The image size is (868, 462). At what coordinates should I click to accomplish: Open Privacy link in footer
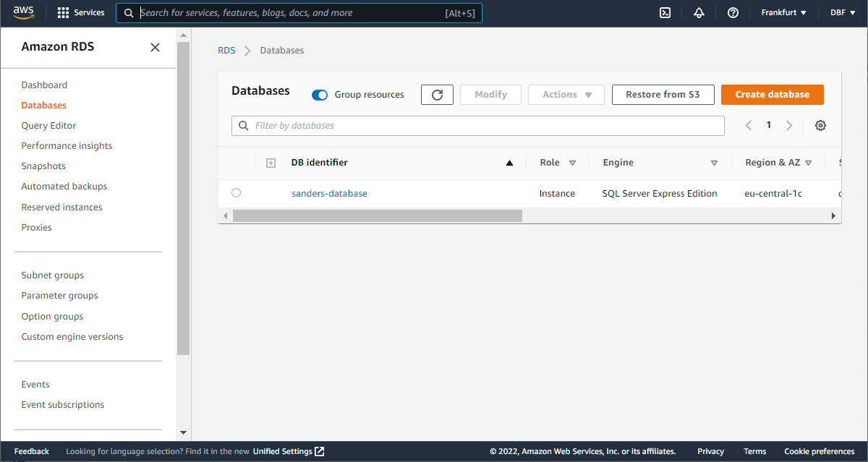point(710,451)
